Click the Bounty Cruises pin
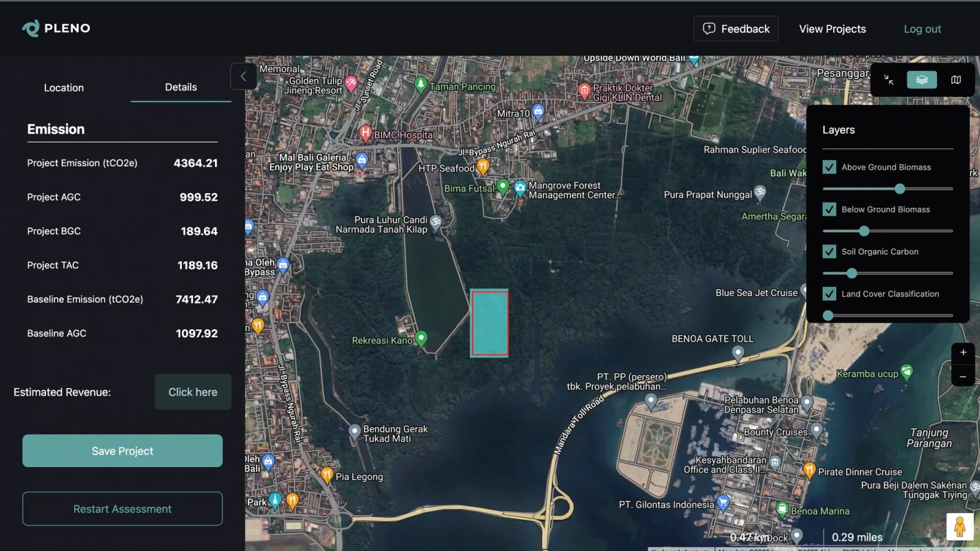Screen dimensions: 980x551 coord(816,430)
